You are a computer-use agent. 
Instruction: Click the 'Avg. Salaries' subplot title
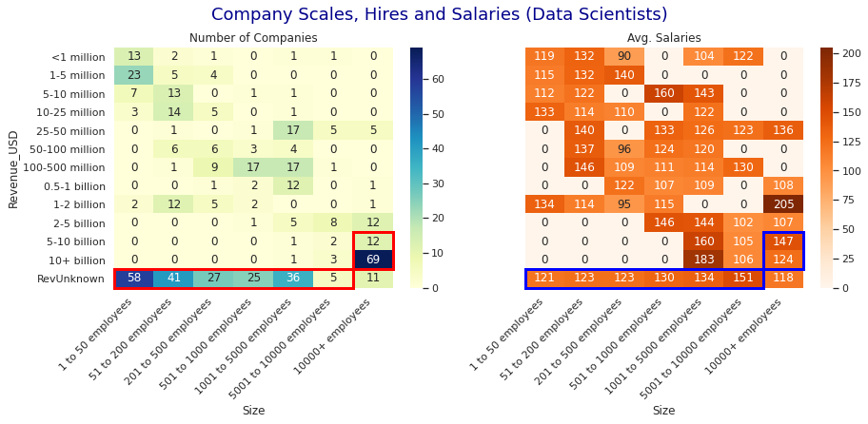pos(664,38)
